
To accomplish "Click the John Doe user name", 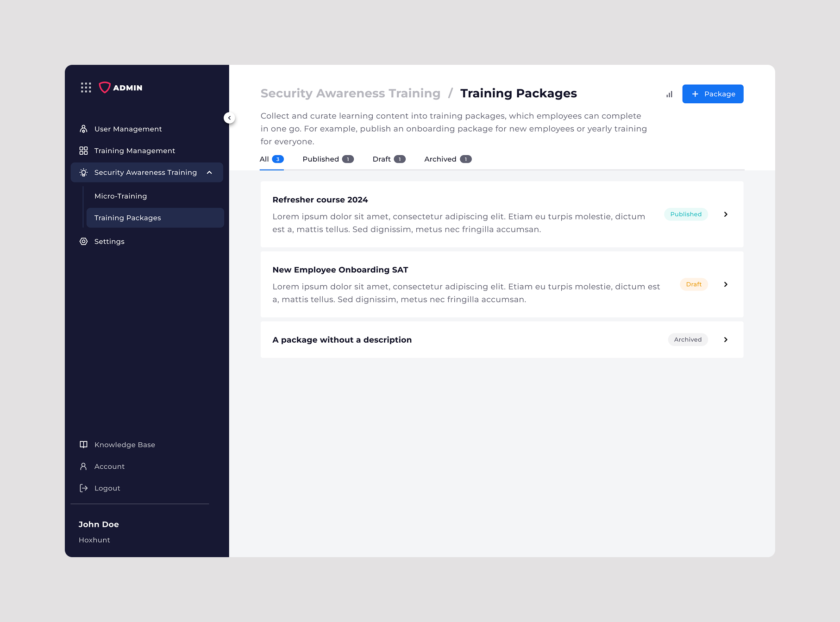I will (x=99, y=524).
